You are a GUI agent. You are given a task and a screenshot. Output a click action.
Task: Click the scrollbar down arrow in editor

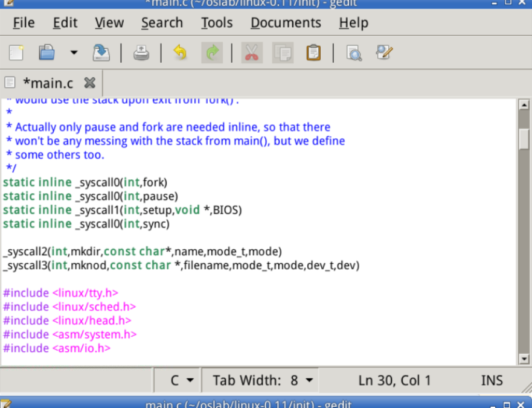524,359
